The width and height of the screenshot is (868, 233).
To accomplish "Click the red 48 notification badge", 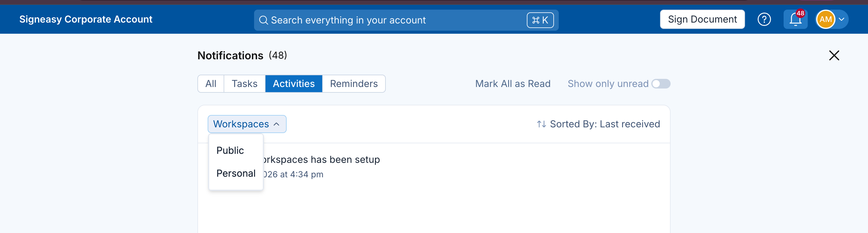I will (800, 14).
